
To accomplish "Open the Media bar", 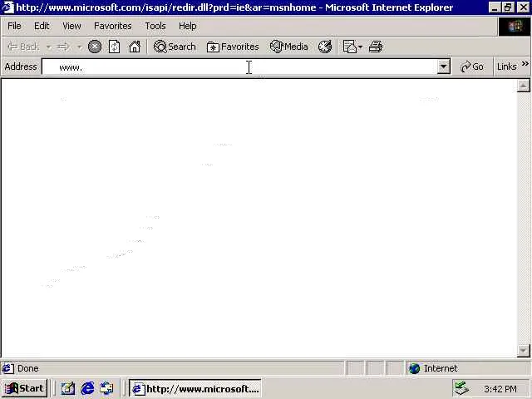I will (288, 47).
